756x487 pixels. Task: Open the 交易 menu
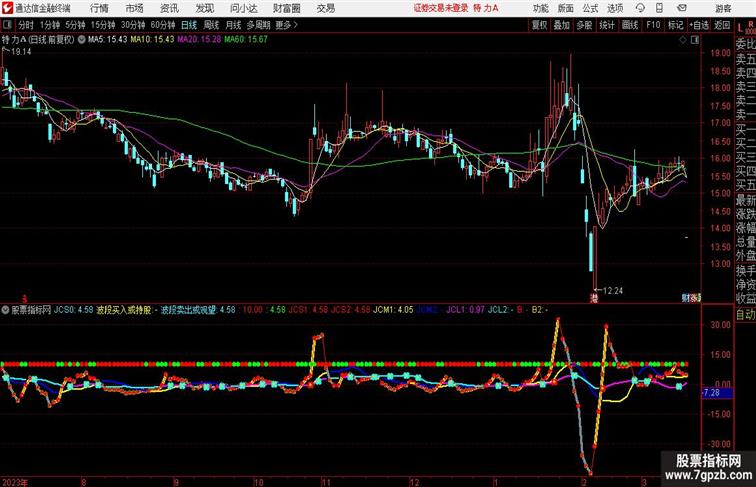click(325, 8)
